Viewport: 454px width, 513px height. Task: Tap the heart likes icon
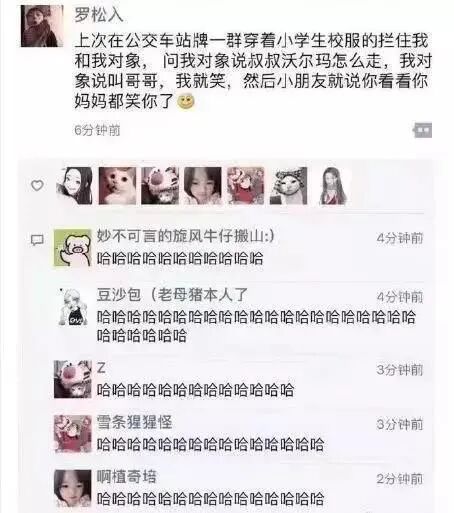pyautogui.click(x=37, y=185)
